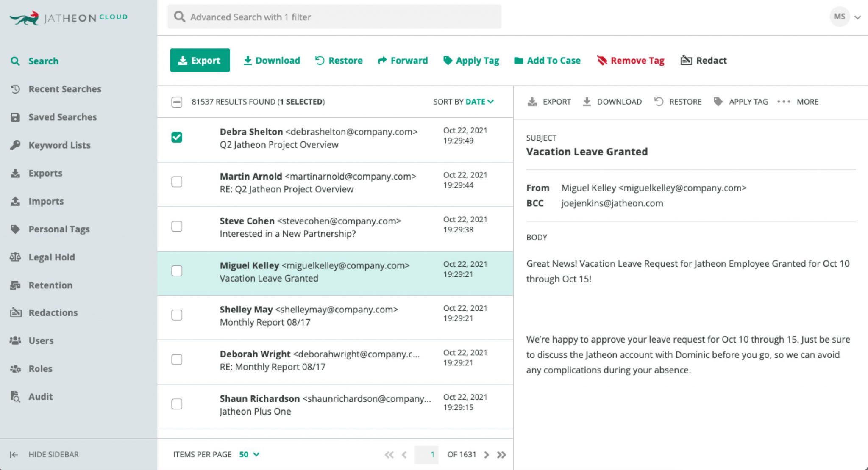Click the Legal Hold scales icon
Screen dimensions: 868x470
[x=15, y=257]
